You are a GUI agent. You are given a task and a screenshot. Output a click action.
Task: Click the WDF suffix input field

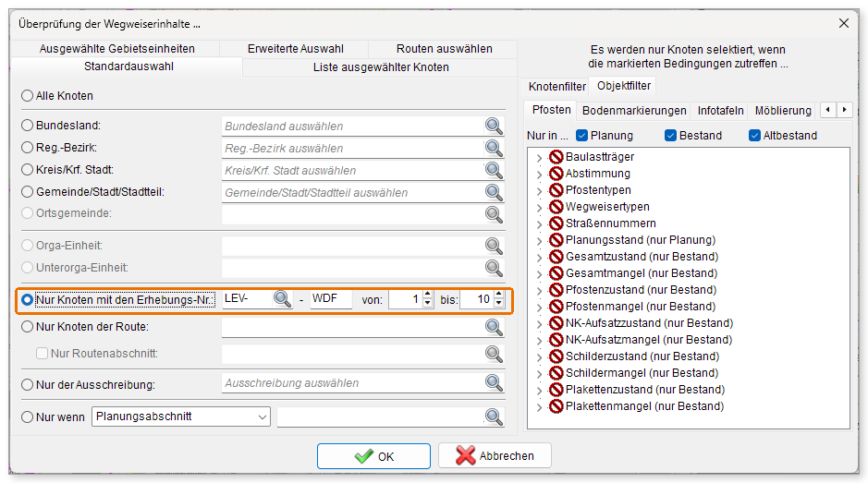pyautogui.click(x=331, y=299)
